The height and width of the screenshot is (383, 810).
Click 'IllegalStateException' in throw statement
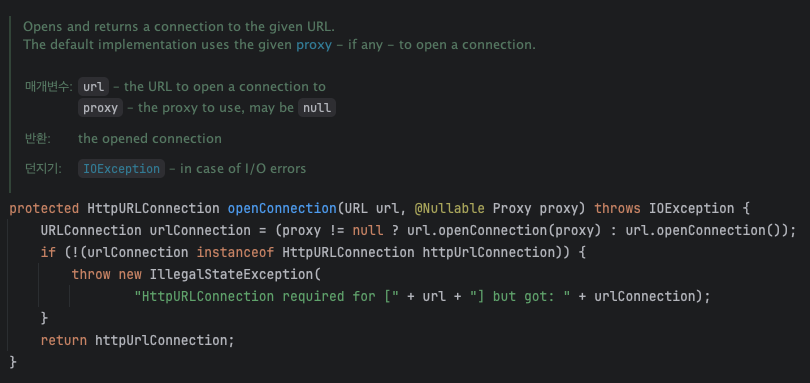point(231,274)
